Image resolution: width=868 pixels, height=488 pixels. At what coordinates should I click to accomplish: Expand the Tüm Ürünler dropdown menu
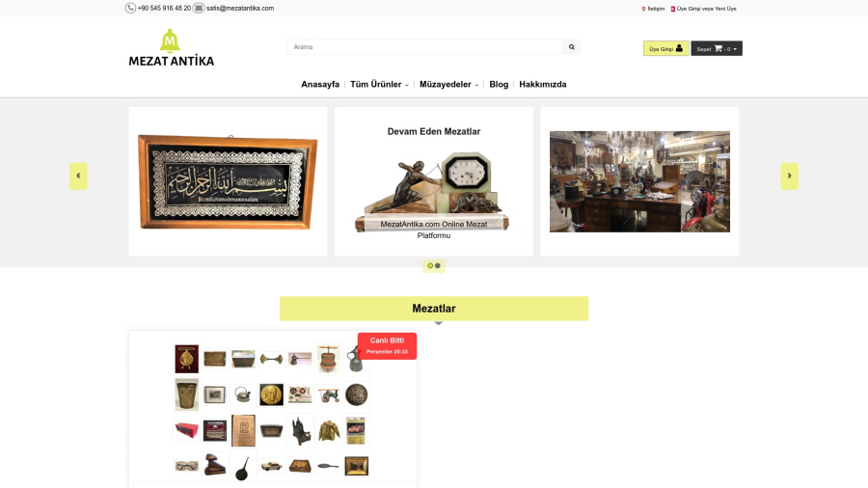click(x=379, y=84)
